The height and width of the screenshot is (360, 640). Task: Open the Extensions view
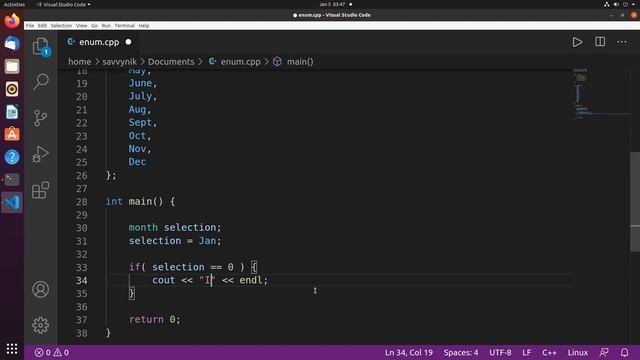coord(41,190)
